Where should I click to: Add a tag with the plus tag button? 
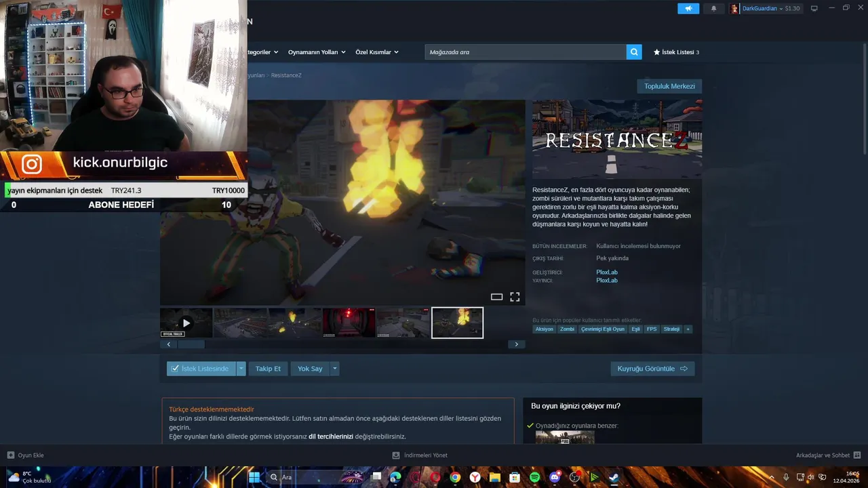point(688,329)
